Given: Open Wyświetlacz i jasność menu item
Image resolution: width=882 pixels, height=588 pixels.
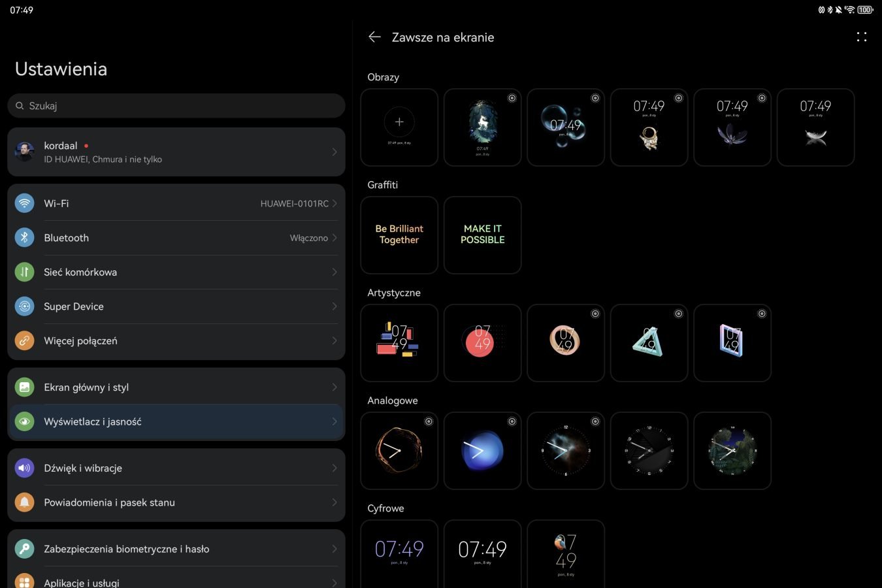Looking at the screenshot, I should coord(176,421).
